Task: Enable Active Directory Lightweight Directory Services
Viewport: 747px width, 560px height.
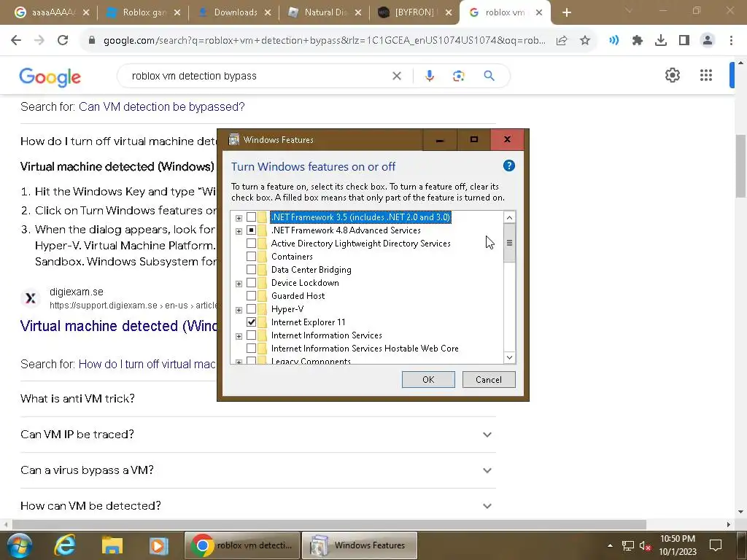Action: (251, 244)
